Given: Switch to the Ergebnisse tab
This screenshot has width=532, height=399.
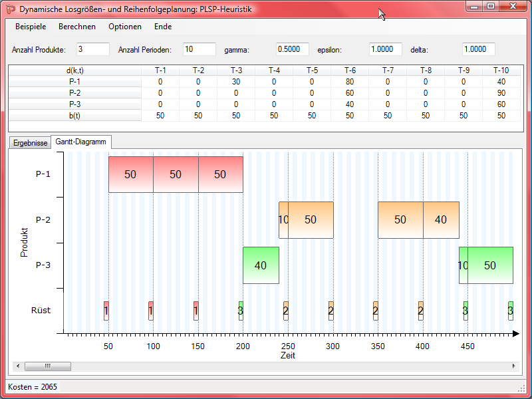Looking at the screenshot, I should click(x=29, y=143).
